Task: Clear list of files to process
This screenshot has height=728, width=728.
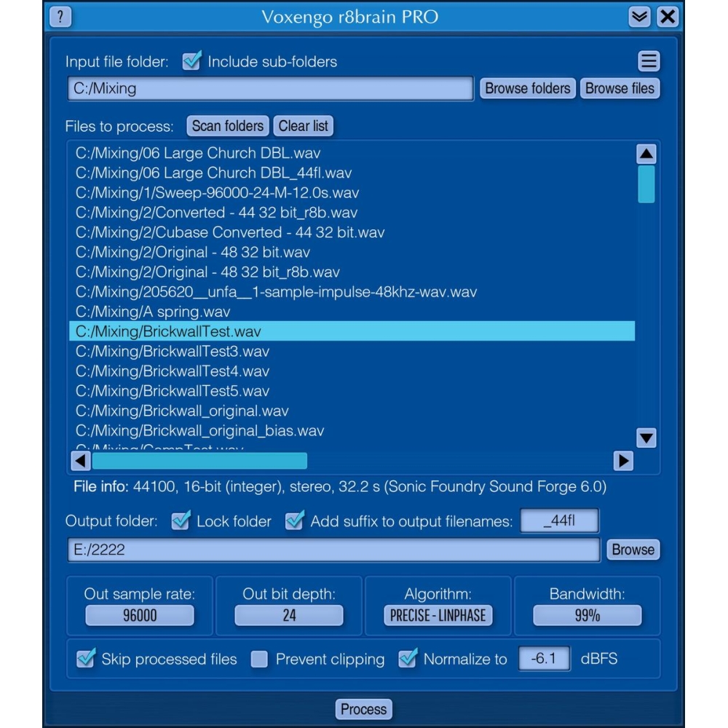Action: 303,126
